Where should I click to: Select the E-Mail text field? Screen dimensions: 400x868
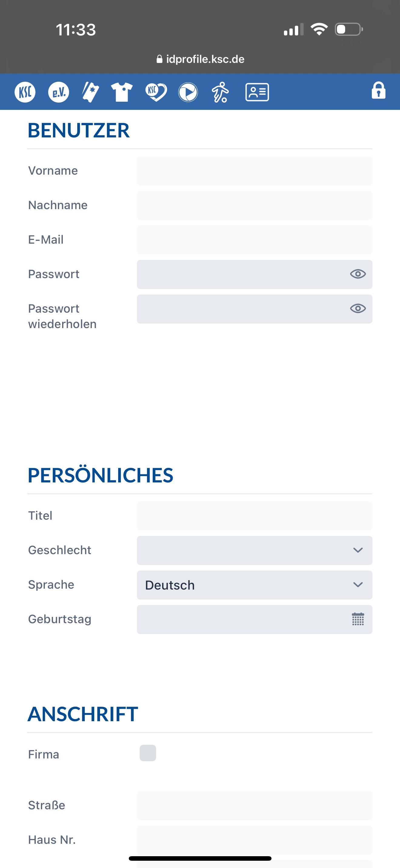[255, 240]
